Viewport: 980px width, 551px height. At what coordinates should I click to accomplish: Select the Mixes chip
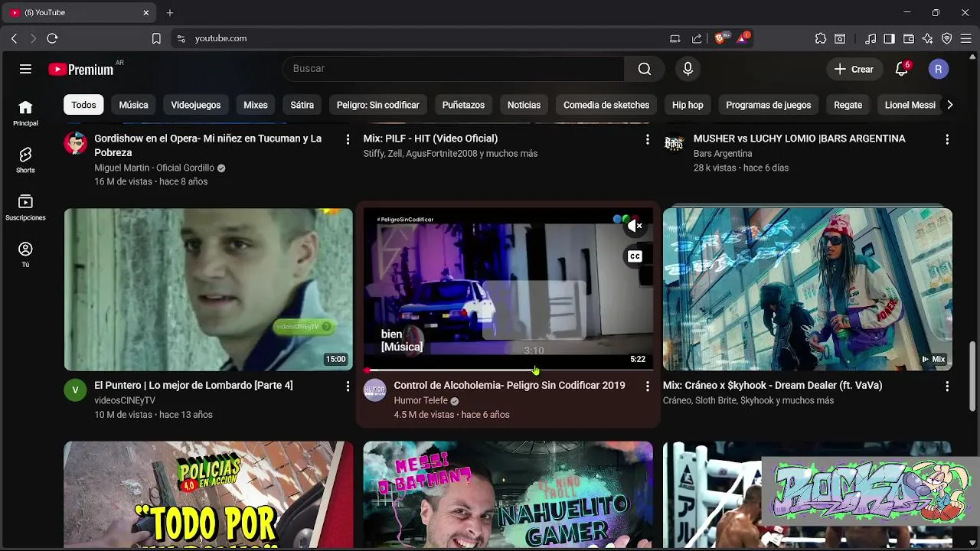click(x=256, y=105)
